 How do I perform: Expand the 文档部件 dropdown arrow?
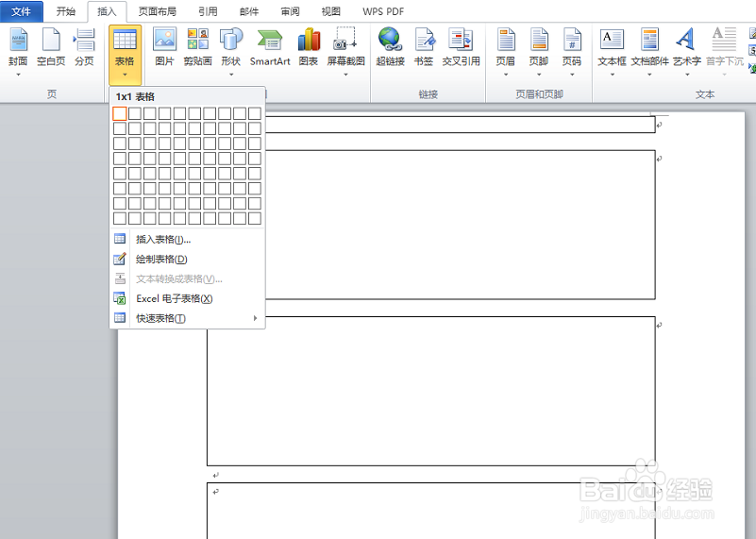coord(649,75)
